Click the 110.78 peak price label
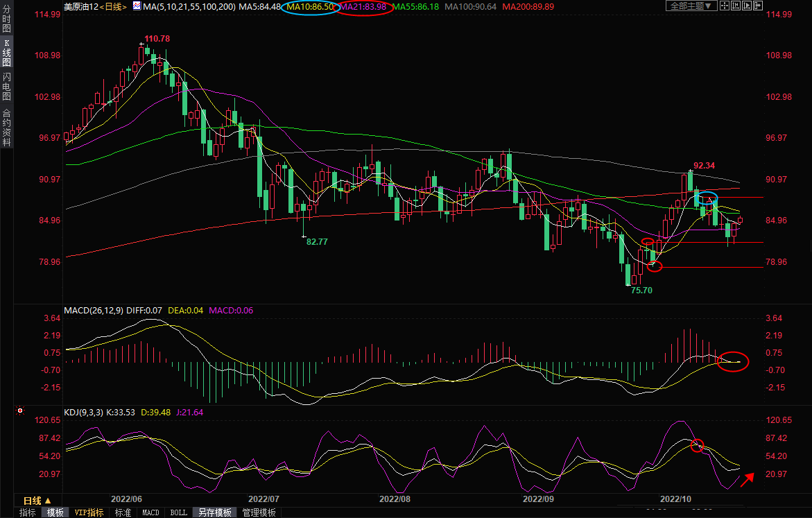The width and height of the screenshot is (812, 518). 157,38
